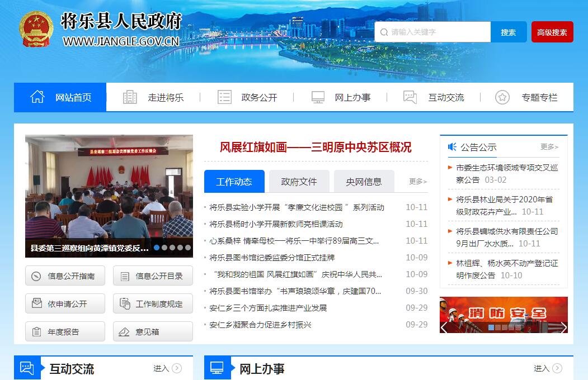Select the last slide dot on news carousel
588x380 pixels.
tap(188, 248)
